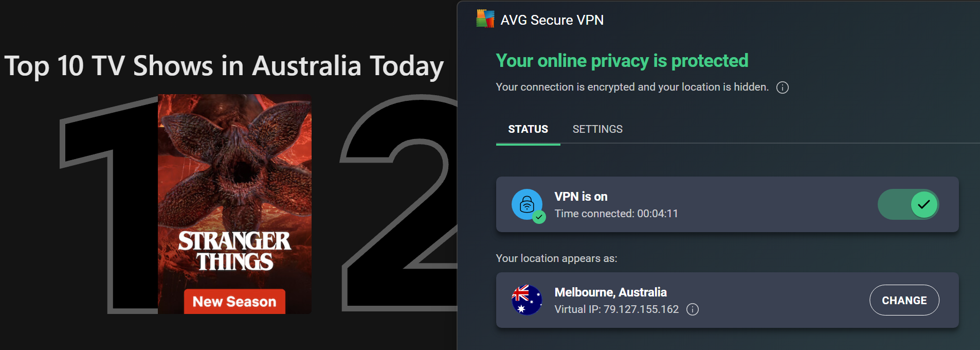Open the info tooltip about encrypted connection
The image size is (980, 350).
point(782,87)
